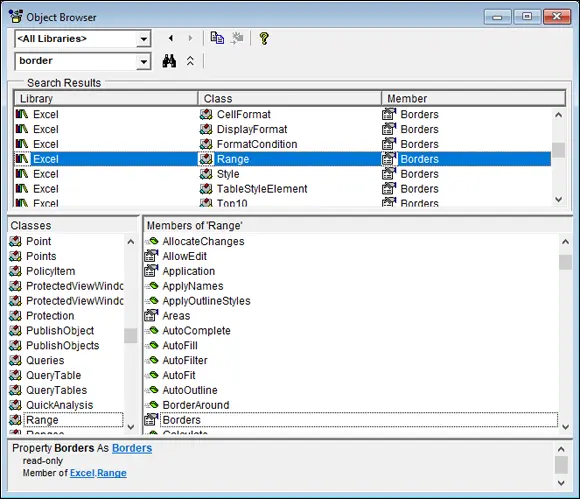Open the All Libraries dropdown
Image resolution: width=580 pixels, height=499 pixels.
[x=143, y=38]
